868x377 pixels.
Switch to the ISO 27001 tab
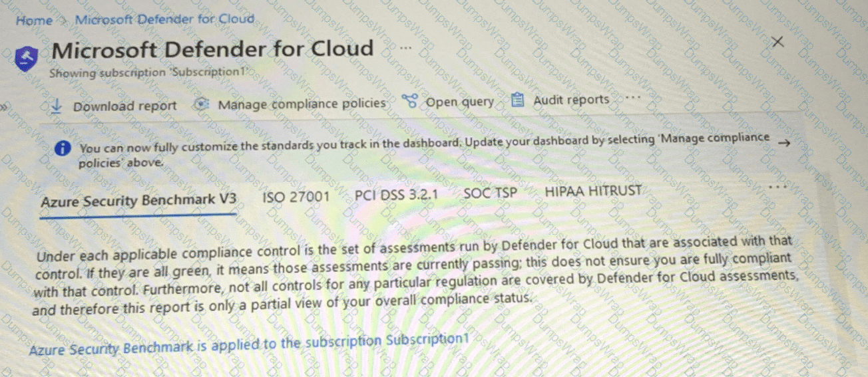pos(296,196)
